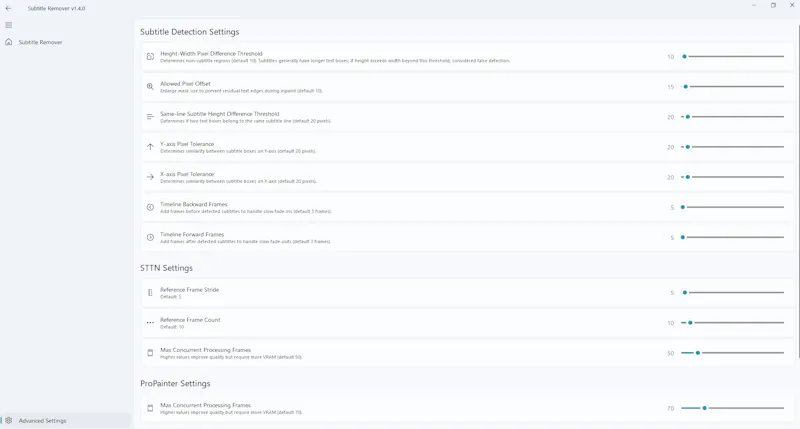Adjust the Allowed Pixel Offset slider
Image resolution: width=800 pixels, height=429 pixels.
732,87
